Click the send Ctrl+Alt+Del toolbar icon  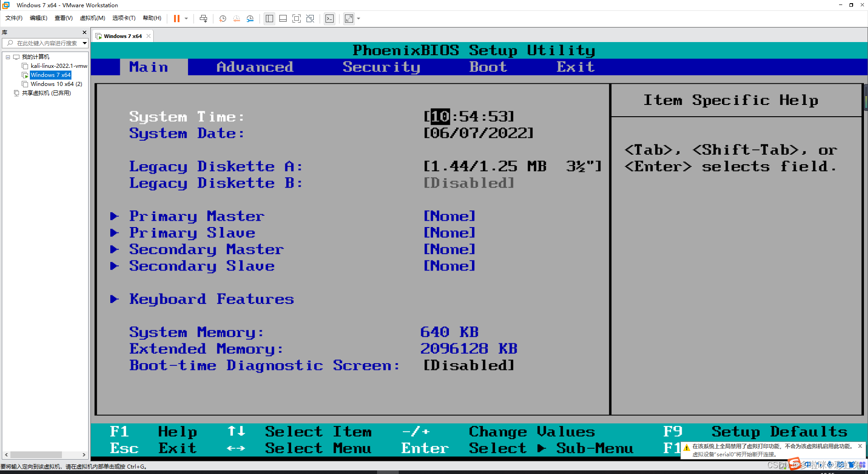(x=203, y=19)
